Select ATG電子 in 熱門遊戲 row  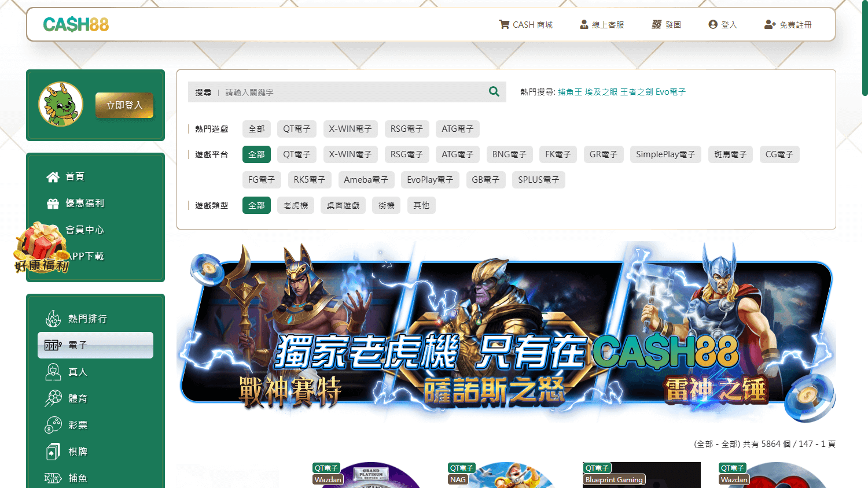coord(458,129)
